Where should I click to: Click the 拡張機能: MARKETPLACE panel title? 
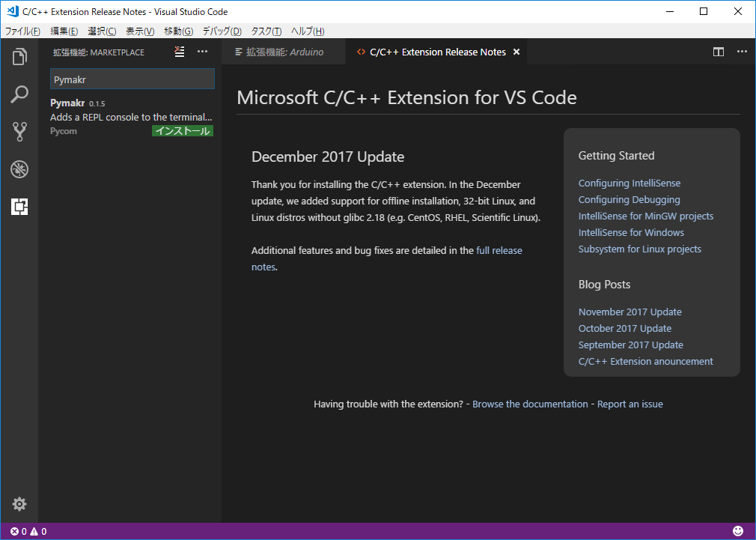(98, 52)
